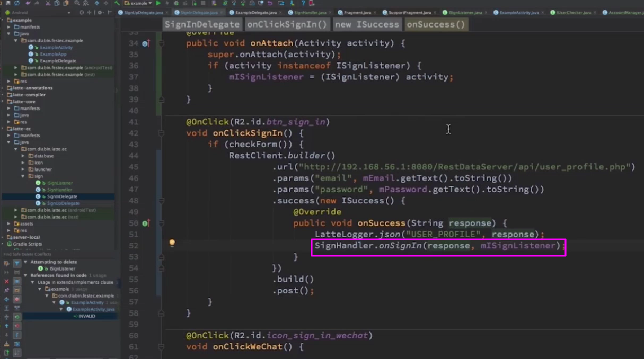Click onClickSignIn() breadcrumb
Screen dimensions: 644x359
287,24
